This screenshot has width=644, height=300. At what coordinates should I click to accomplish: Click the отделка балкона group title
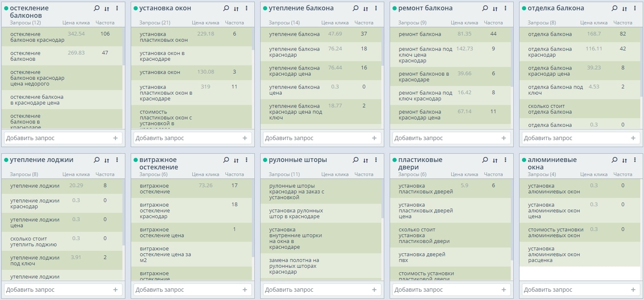tap(556, 8)
